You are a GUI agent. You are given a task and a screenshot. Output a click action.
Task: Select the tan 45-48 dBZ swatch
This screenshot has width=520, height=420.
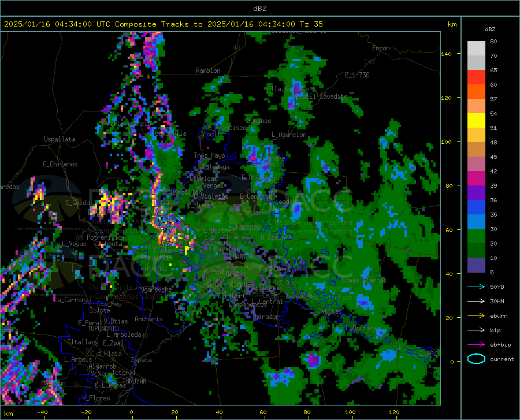tap(476, 150)
